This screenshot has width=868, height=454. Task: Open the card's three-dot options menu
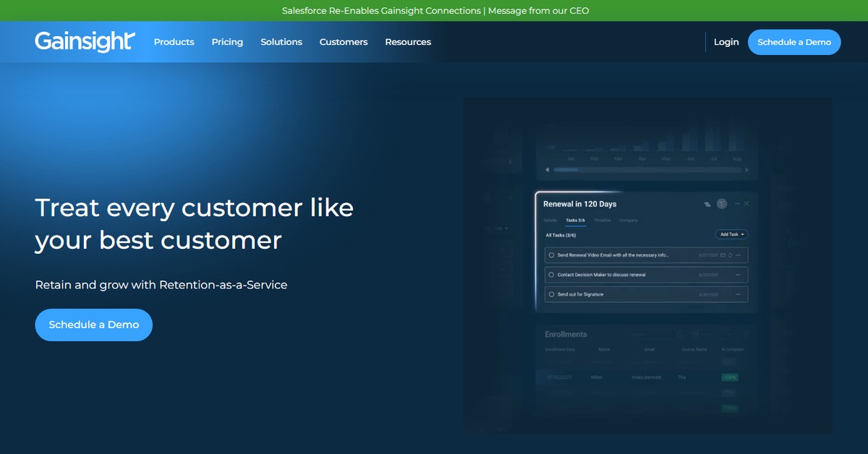pyautogui.click(x=736, y=205)
